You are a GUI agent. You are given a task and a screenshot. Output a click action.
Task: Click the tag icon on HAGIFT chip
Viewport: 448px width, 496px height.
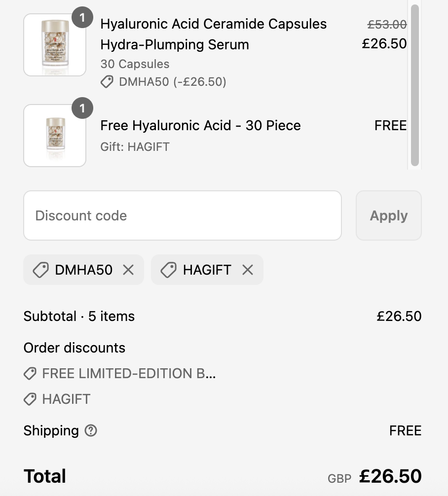(x=168, y=270)
